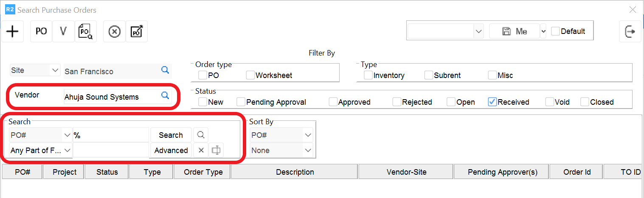Click the circled X cancel toolbar icon
Image resolution: width=644 pixels, height=198 pixels.
click(115, 31)
